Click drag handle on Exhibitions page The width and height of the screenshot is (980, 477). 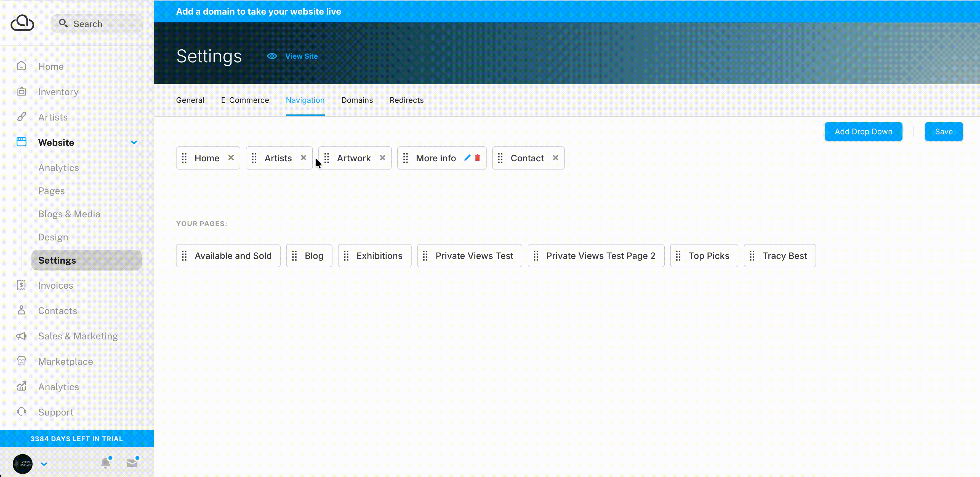346,256
